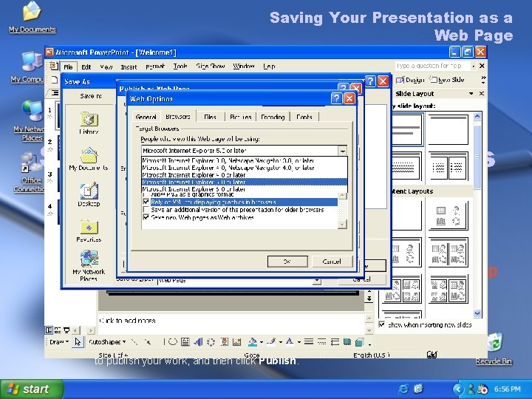Switch to the Encoding tab in Web Options
This screenshot has height=399, width=532.
tap(273, 117)
